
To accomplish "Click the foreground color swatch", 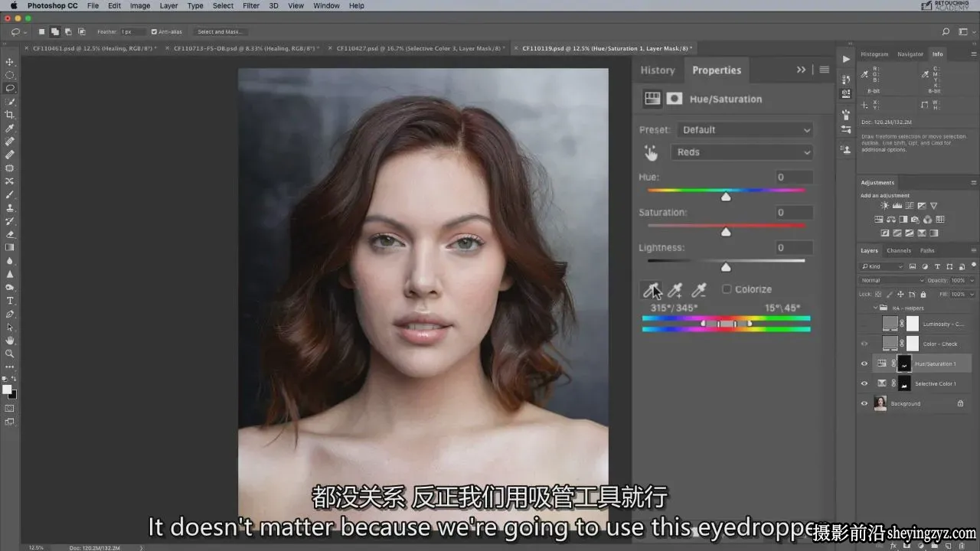I will point(7,390).
